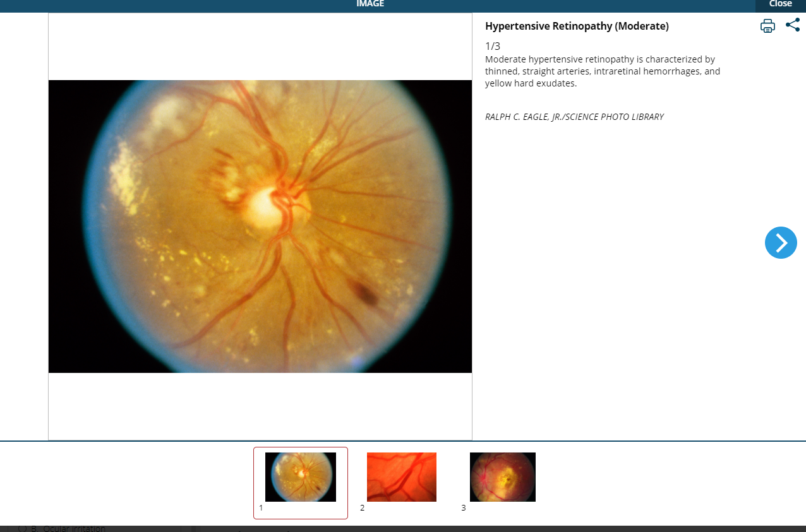Select the radio button beside 'Ocular irritation'
Image resolution: width=806 pixels, height=532 pixels.
pos(23,528)
